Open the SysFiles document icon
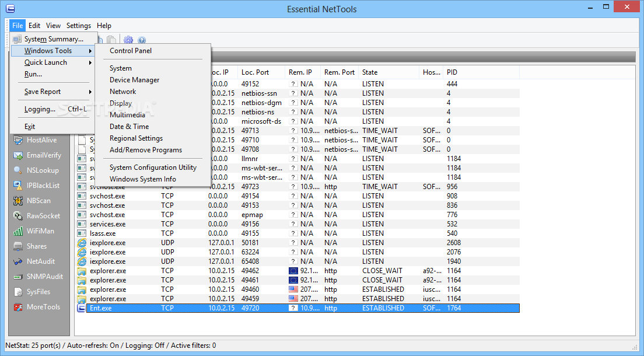 [x=18, y=292]
